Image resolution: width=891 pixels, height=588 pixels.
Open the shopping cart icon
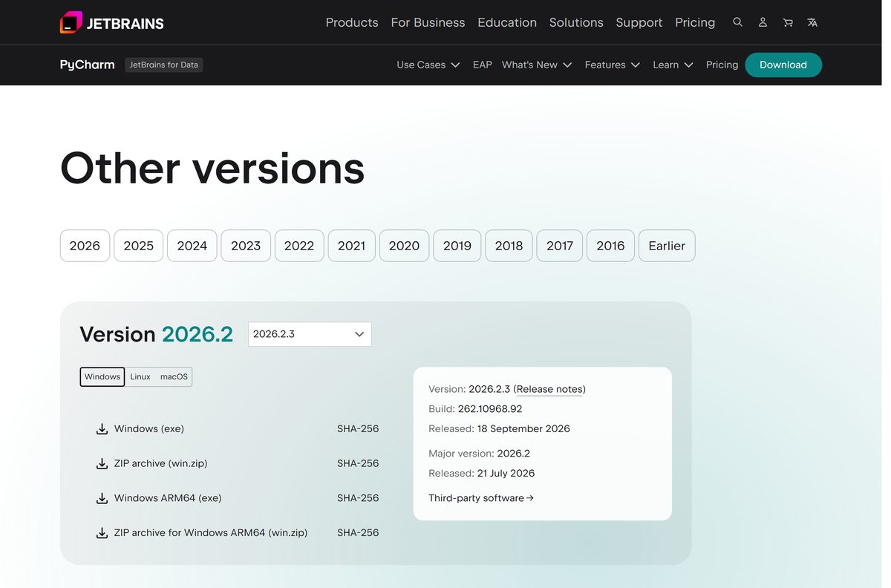788,22
